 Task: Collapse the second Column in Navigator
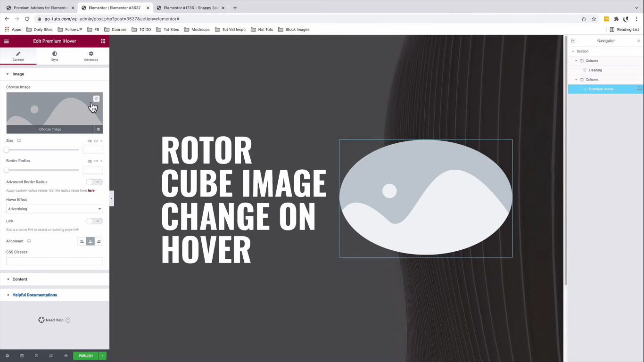[x=576, y=80]
